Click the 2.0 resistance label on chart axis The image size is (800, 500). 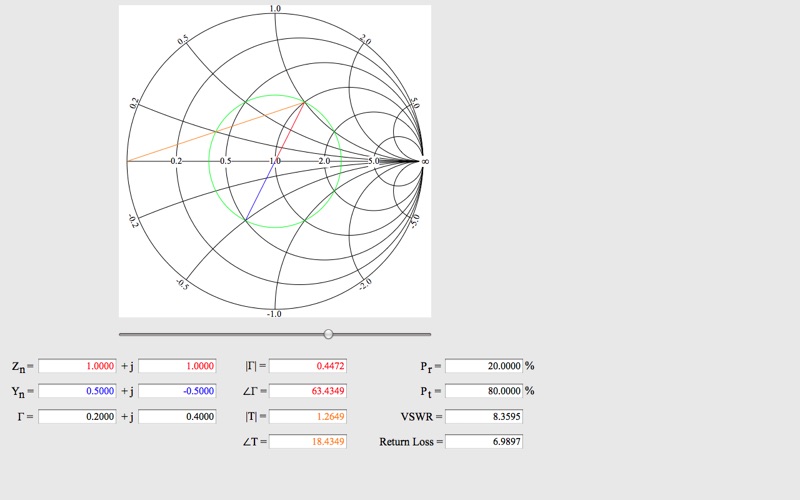coord(324,161)
